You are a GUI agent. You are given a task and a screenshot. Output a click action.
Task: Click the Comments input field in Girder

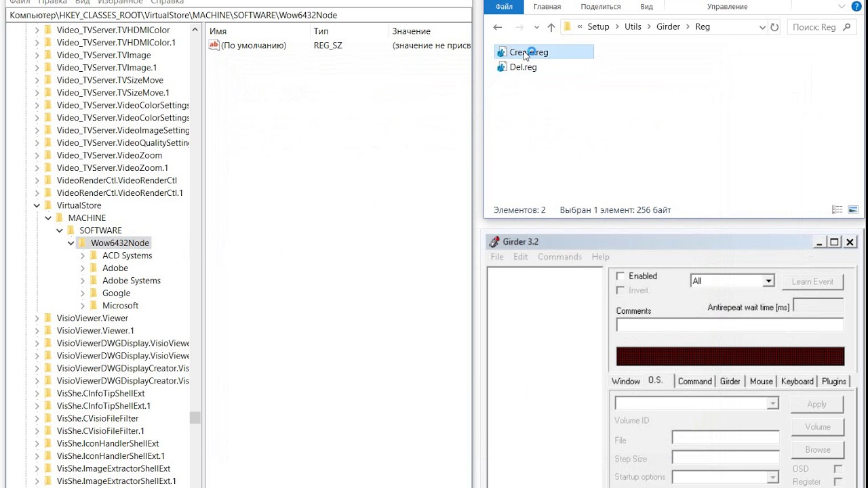[730, 325]
